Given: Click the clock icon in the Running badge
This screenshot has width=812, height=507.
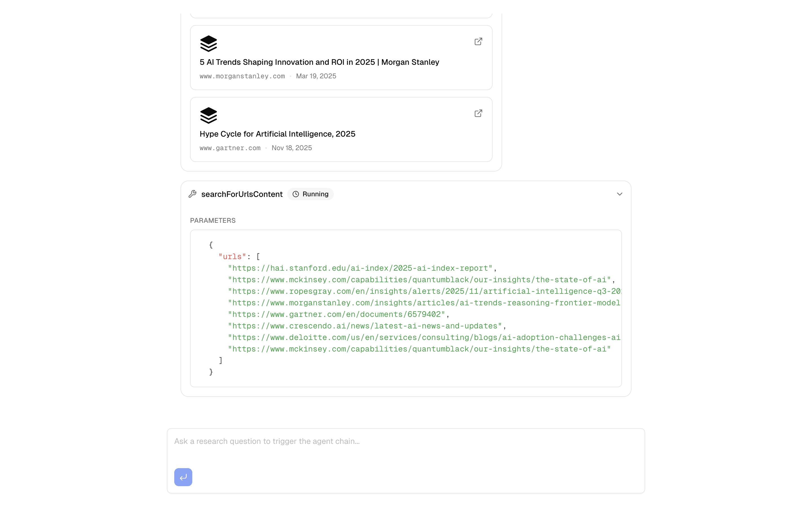Looking at the screenshot, I should [295, 194].
